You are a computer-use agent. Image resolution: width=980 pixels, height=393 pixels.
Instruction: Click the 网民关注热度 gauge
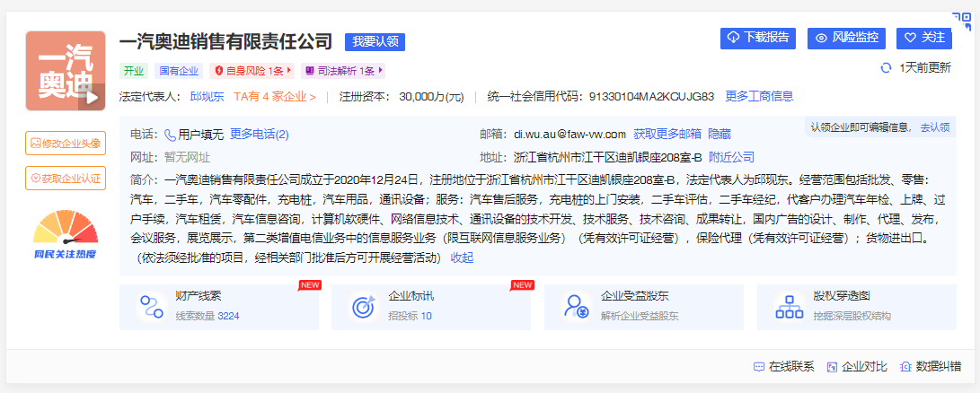tap(66, 235)
